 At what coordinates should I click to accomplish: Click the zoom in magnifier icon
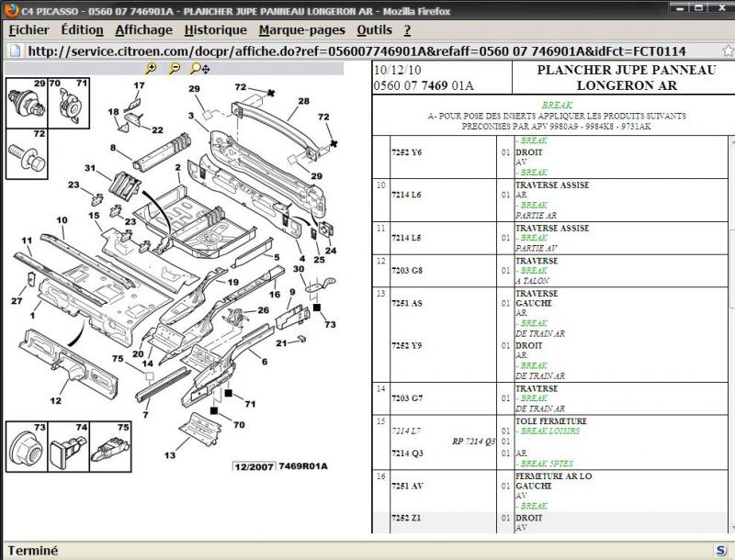(x=151, y=68)
